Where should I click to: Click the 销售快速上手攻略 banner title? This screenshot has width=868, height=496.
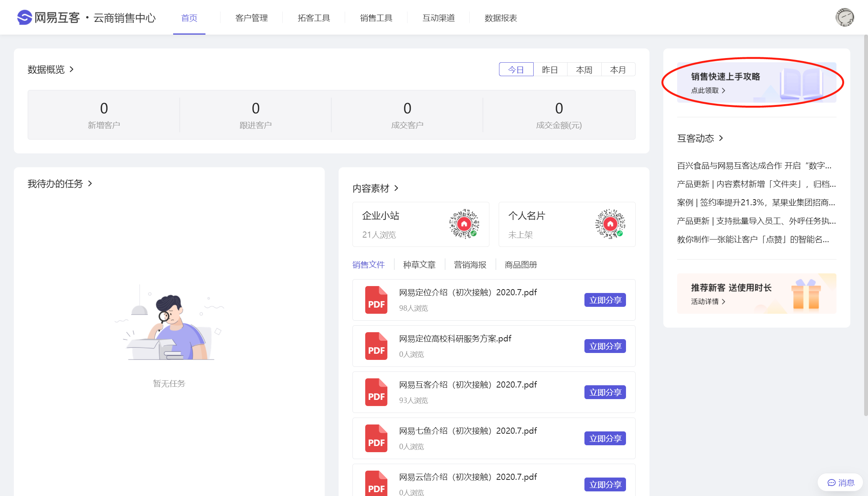pyautogui.click(x=726, y=77)
